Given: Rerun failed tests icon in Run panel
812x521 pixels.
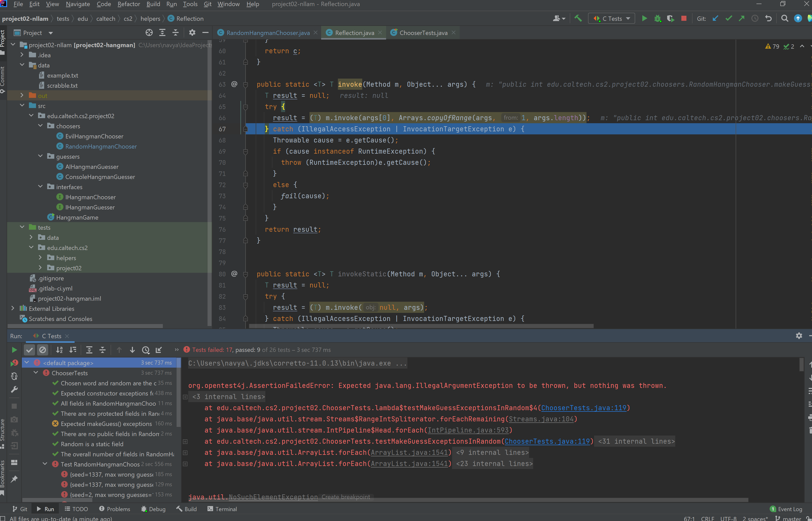Looking at the screenshot, I should [x=14, y=363].
